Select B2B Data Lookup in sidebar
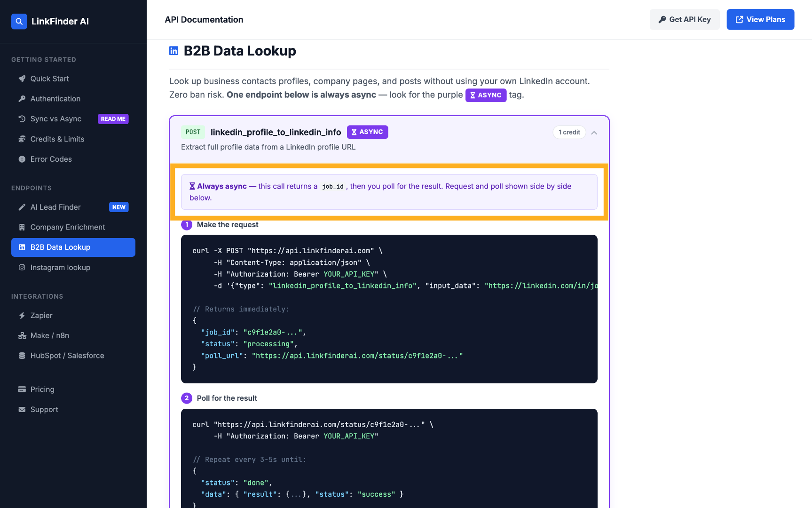The image size is (812, 508). 73,247
